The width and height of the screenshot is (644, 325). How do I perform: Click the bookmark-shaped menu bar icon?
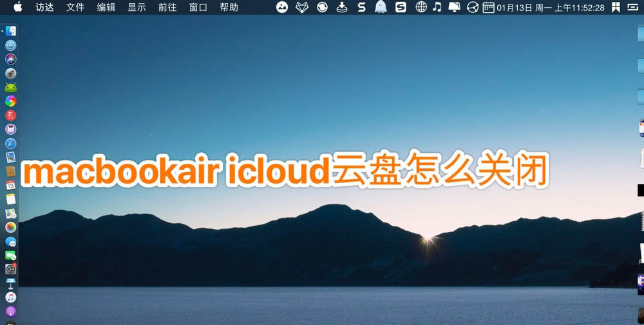pos(616,7)
